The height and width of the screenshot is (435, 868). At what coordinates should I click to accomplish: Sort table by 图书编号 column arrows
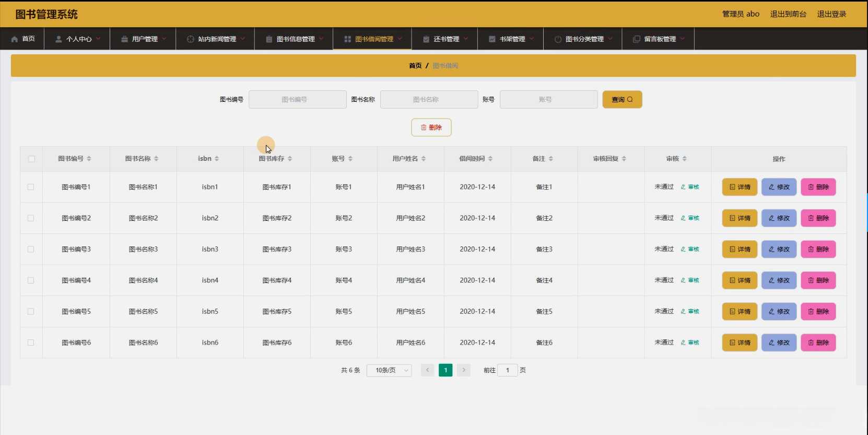(89, 159)
